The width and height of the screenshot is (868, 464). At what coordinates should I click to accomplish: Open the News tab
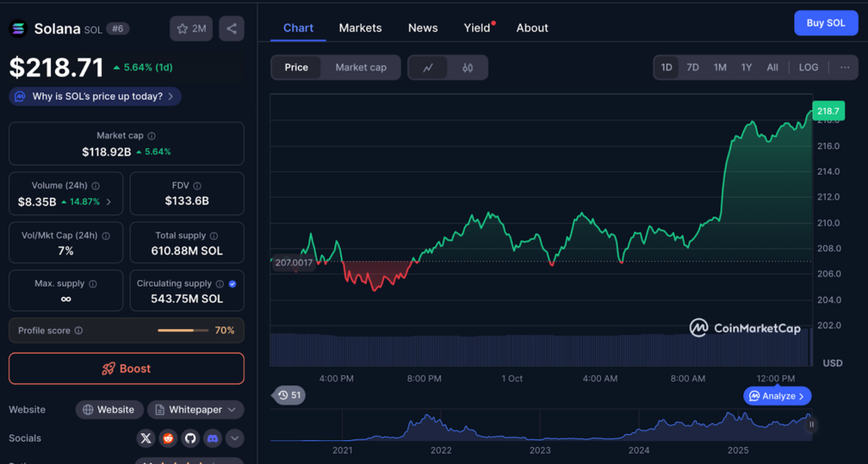423,28
